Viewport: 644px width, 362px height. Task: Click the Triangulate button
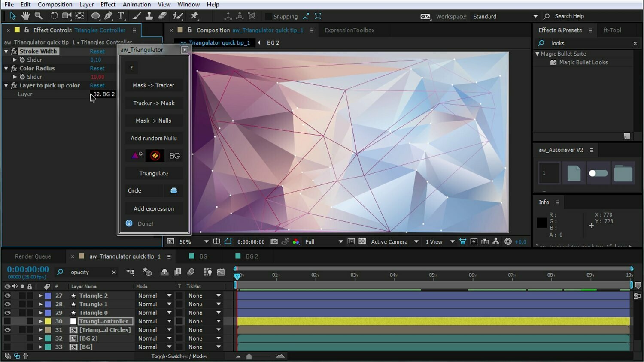154,173
